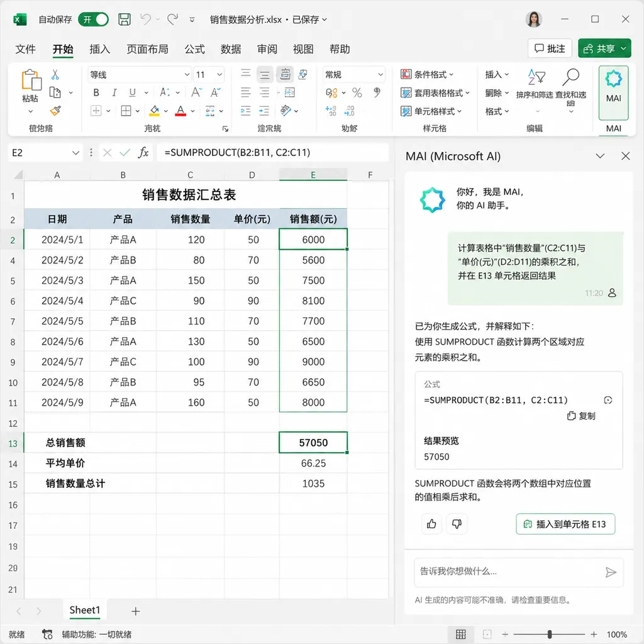Toggle center horizontal alignment
The width and height of the screenshot is (644, 644).
pos(265,92)
